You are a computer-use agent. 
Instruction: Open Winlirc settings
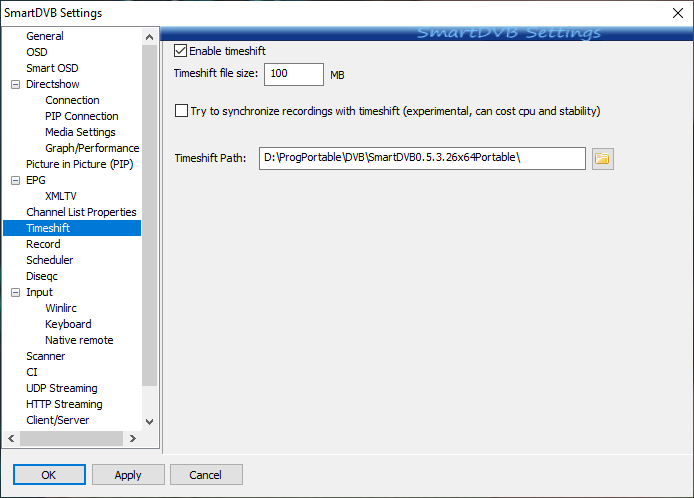coord(61,308)
